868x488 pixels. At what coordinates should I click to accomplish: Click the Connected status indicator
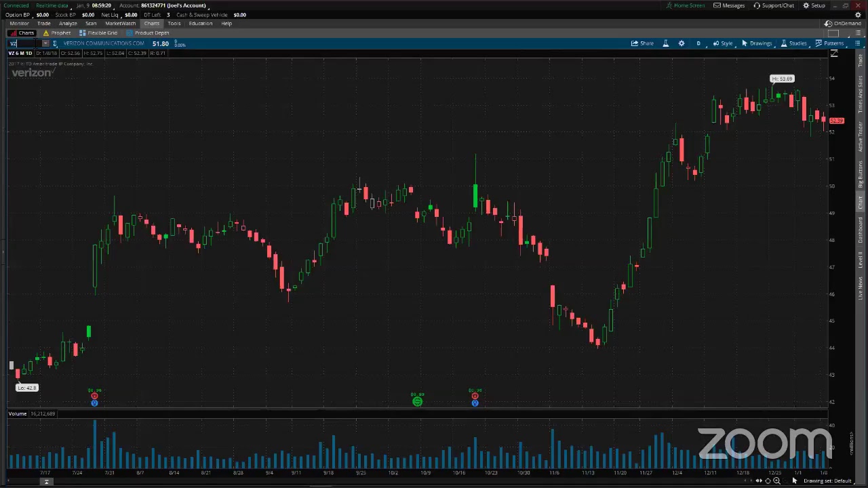click(x=16, y=5)
